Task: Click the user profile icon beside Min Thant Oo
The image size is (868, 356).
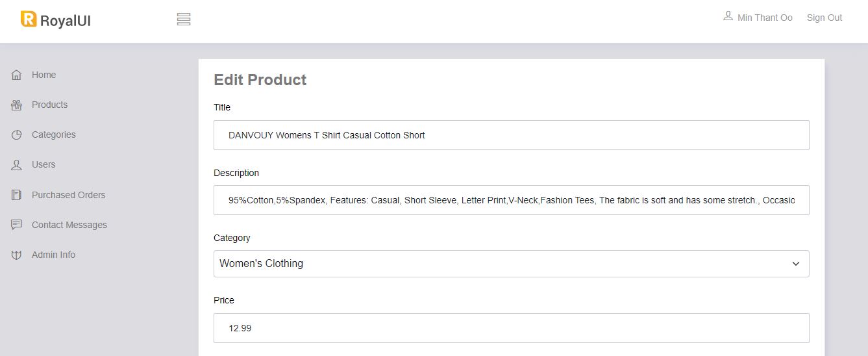Action: 728,16
